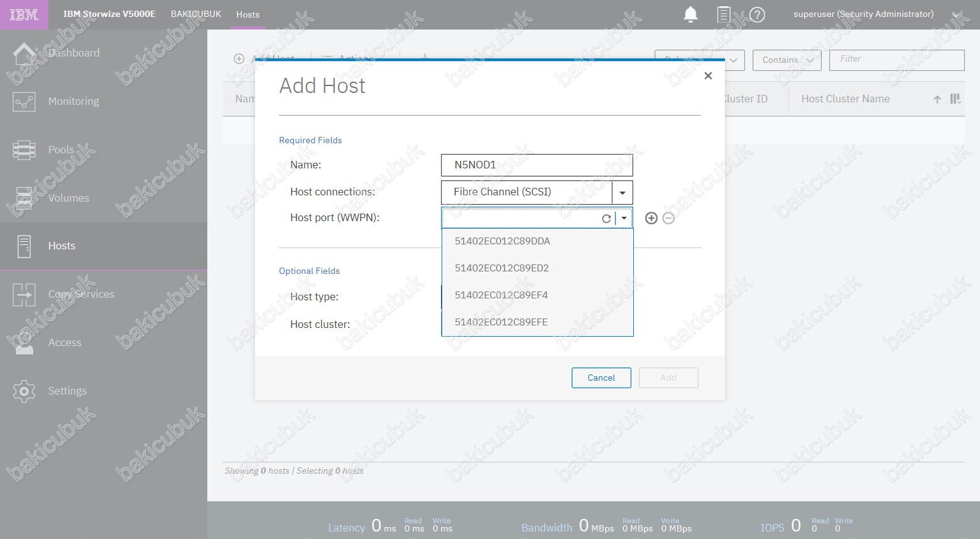Select WWPN 51402EC012C89EF4
The height and width of the screenshot is (539, 980).
(537, 295)
